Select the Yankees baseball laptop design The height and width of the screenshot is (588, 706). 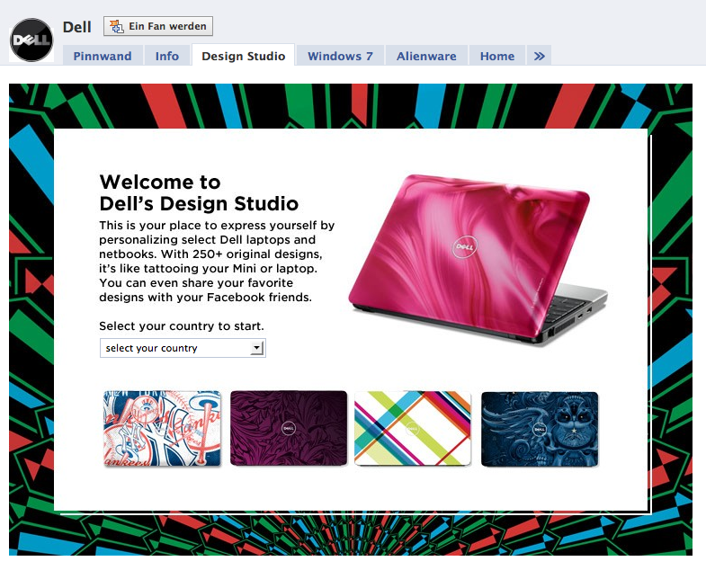point(162,429)
